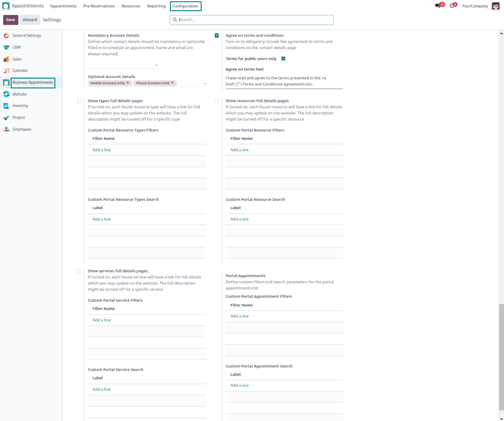Enable Show types full details pages
The width and height of the screenshot is (504, 421).
tap(79, 101)
